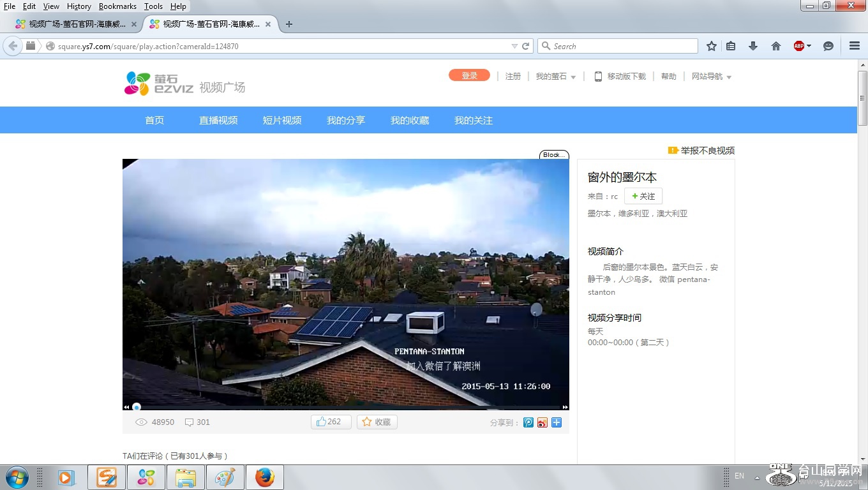
Task: Click the blue plus more-share icon
Action: (557, 422)
